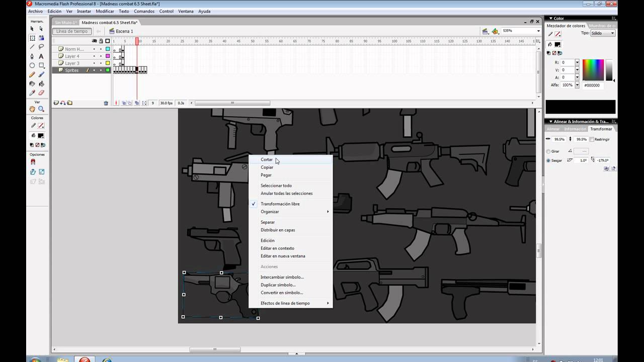
Task: Open the fill color swatch in Colores
Action: click(x=41, y=136)
